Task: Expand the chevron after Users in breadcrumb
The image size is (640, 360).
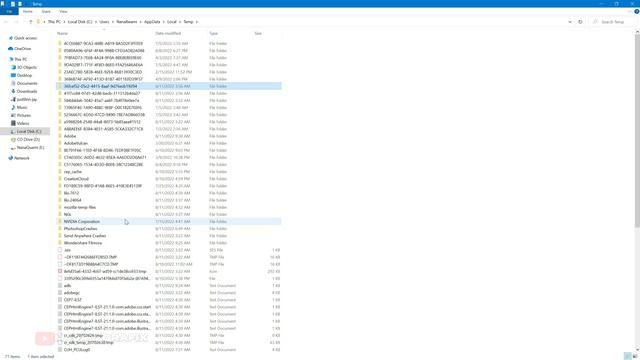Action: click(113, 22)
